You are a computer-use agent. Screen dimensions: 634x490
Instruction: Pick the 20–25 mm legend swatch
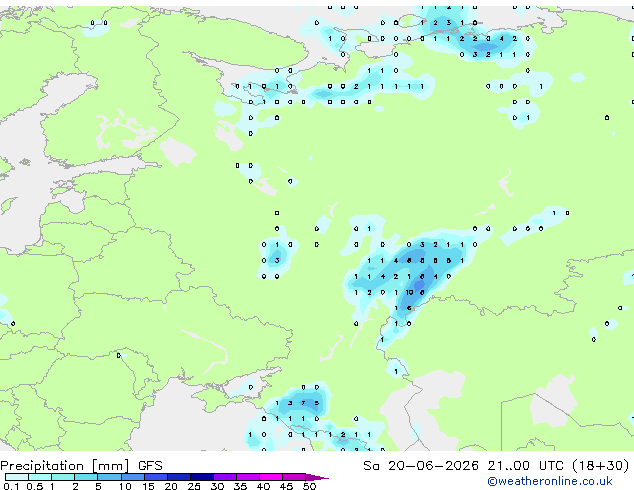(178, 477)
